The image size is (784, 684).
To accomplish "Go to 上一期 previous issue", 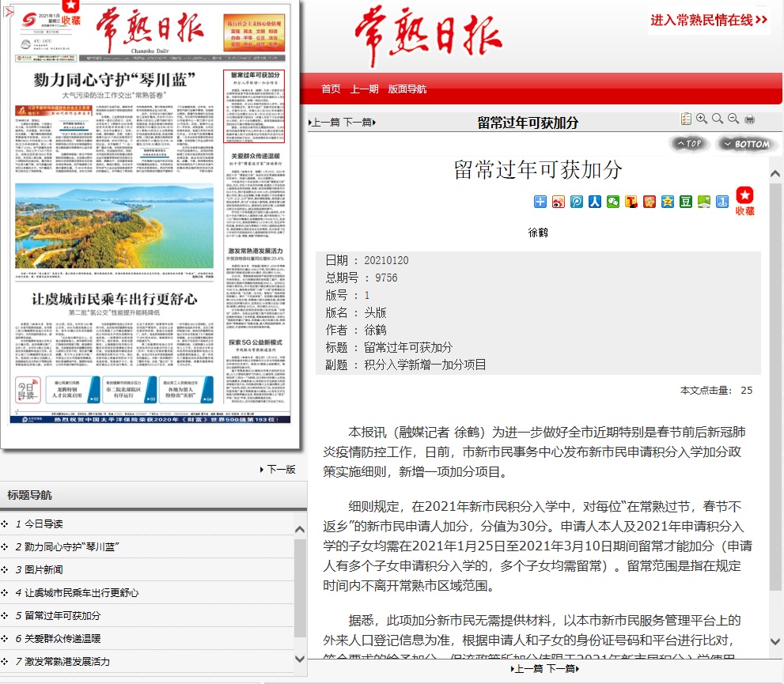I will click(364, 89).
